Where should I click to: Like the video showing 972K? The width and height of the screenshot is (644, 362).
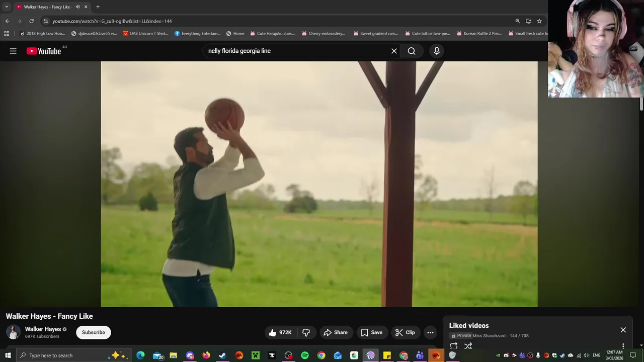click(x=280, y=332)
